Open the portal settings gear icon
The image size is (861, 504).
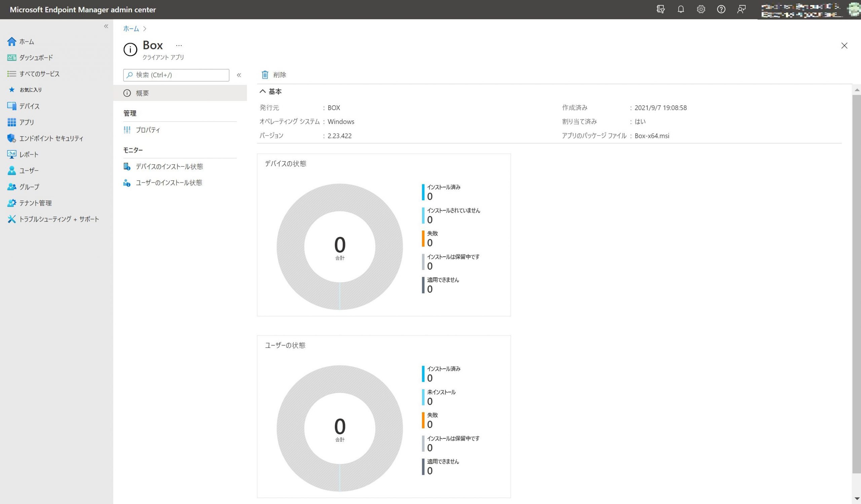point(701,9)
